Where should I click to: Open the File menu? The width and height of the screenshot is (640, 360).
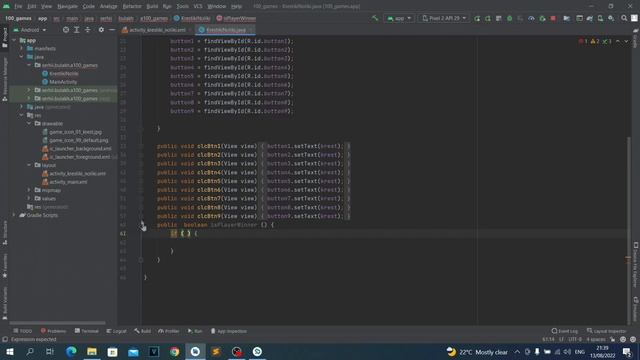(18, 6)
